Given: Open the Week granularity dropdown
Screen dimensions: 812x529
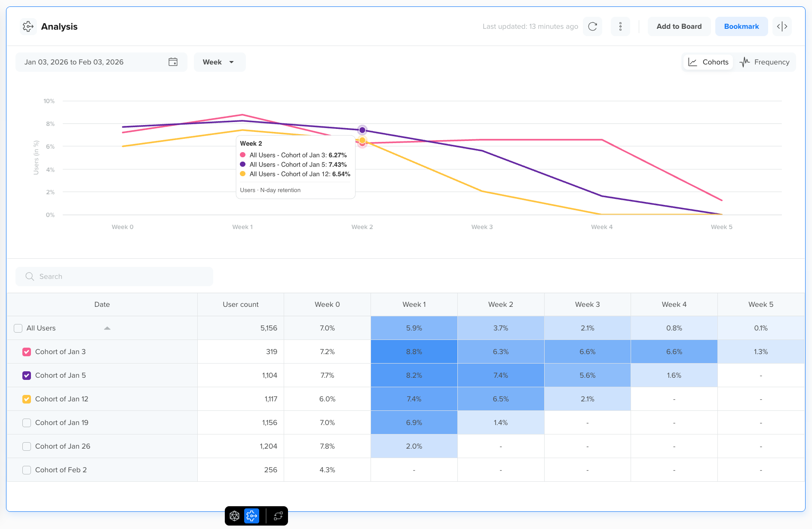Looking at the screenshot, I should click(220, 62).
